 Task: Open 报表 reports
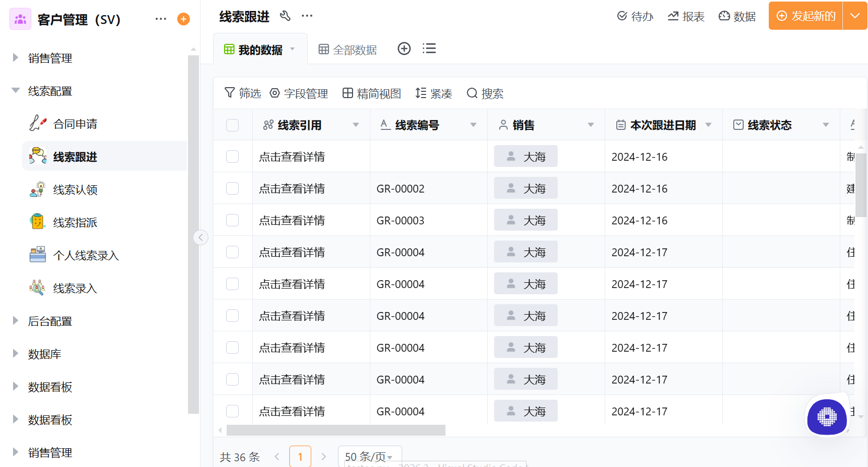(x=686, y=16)
